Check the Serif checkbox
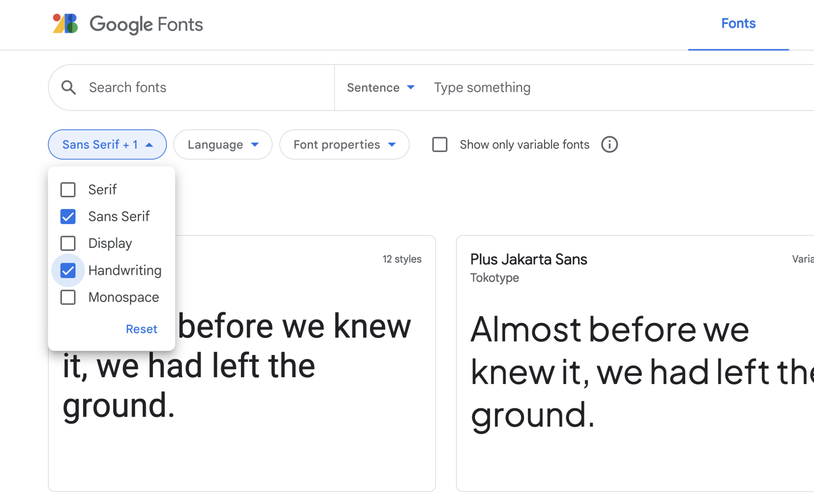 pos(68,190)
